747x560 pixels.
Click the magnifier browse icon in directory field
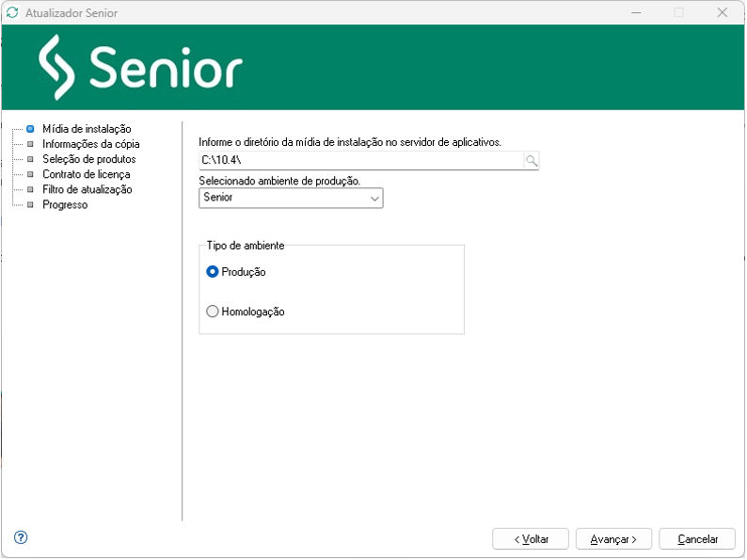532,161
